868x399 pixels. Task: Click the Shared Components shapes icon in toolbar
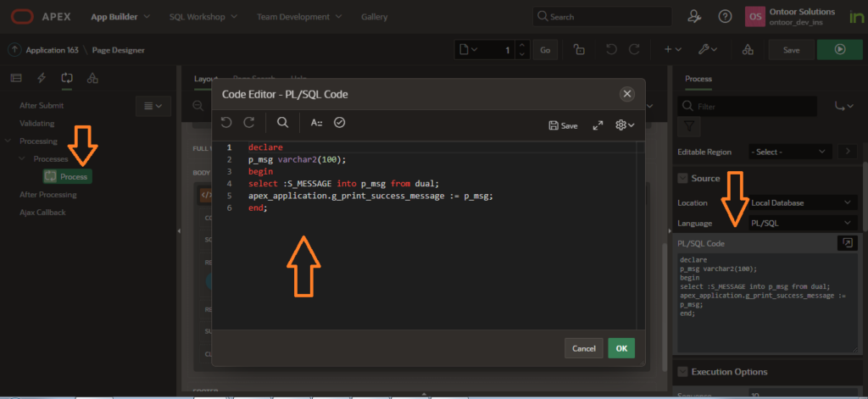tap(748, 50)
